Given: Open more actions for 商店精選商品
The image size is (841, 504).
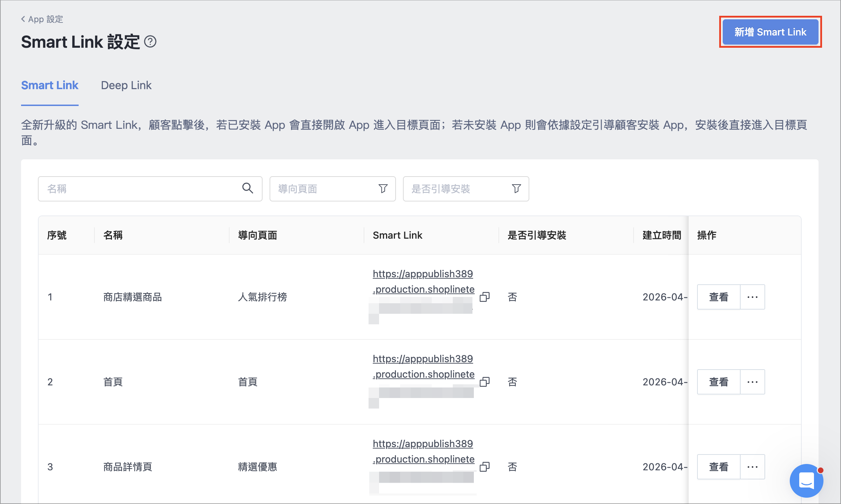Looking at the screenshot, I should pyautogui.click(x=753, y=297).
